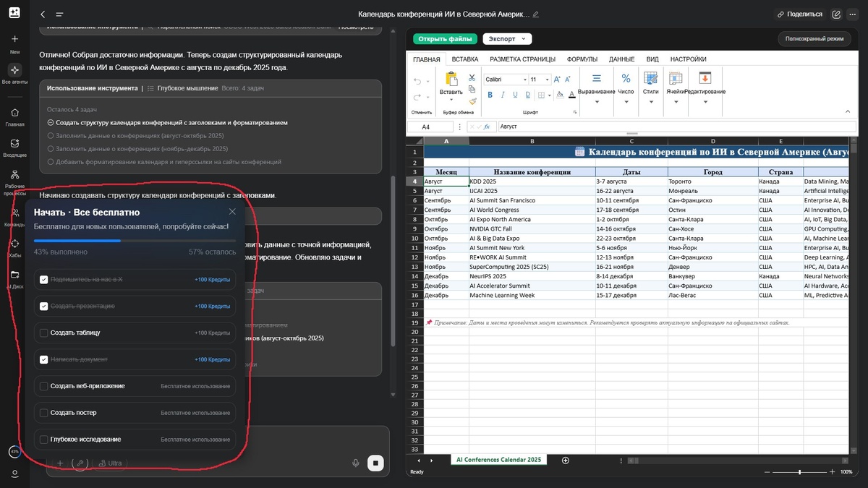Check the Создать постер task checkbox
The width and height of the screenshot is (868, 488).
(44, 413)
